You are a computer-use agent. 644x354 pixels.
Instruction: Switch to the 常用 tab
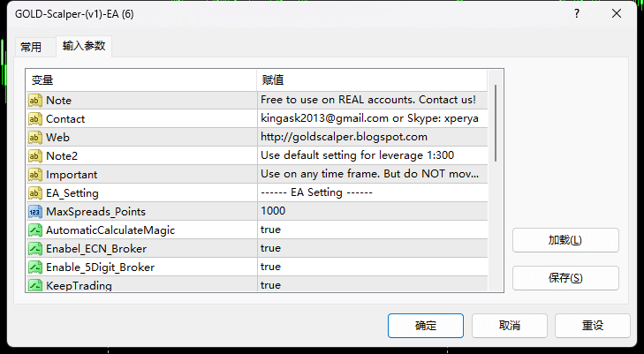[31, 47]
